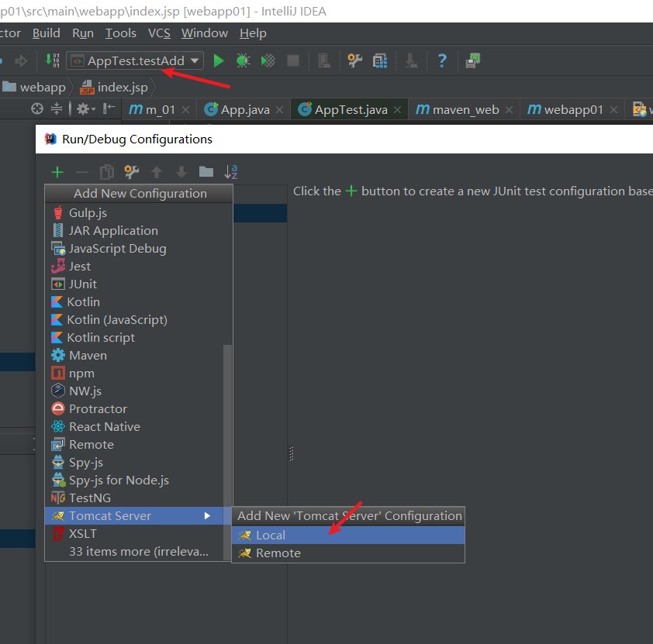
Task: Run the AppTest.testAdd configuration
Action: point(218,60)
